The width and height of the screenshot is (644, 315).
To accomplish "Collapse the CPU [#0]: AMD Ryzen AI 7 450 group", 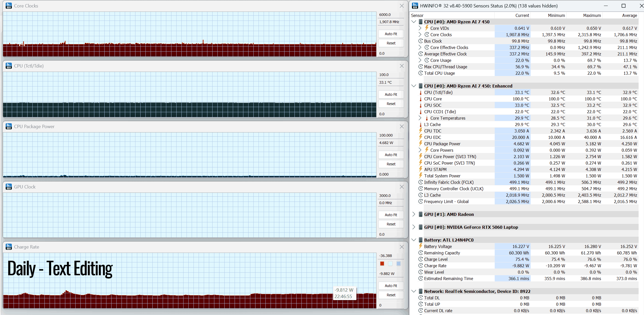I will coord(414,22).
